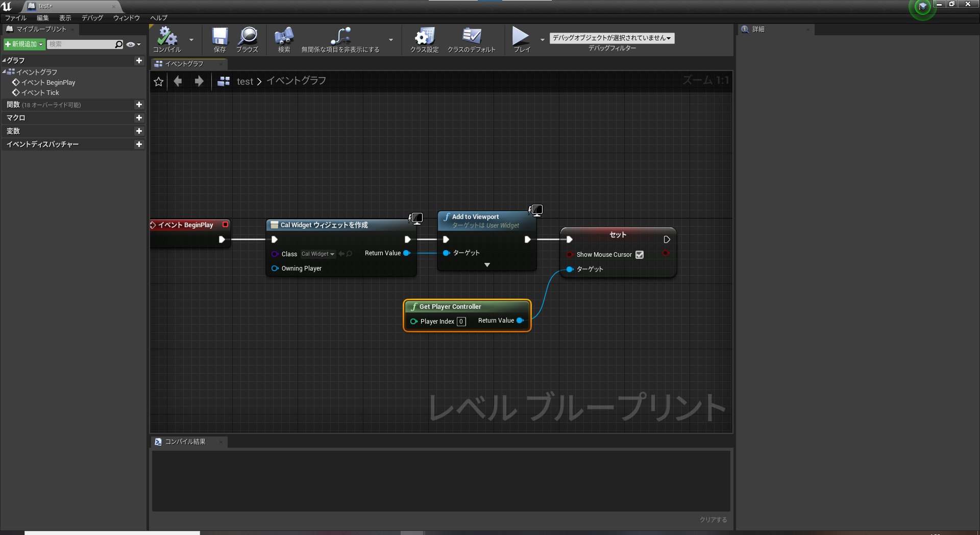
Task: Select イベント BeginPlay in the tree
Action: (x=48, y=82)
